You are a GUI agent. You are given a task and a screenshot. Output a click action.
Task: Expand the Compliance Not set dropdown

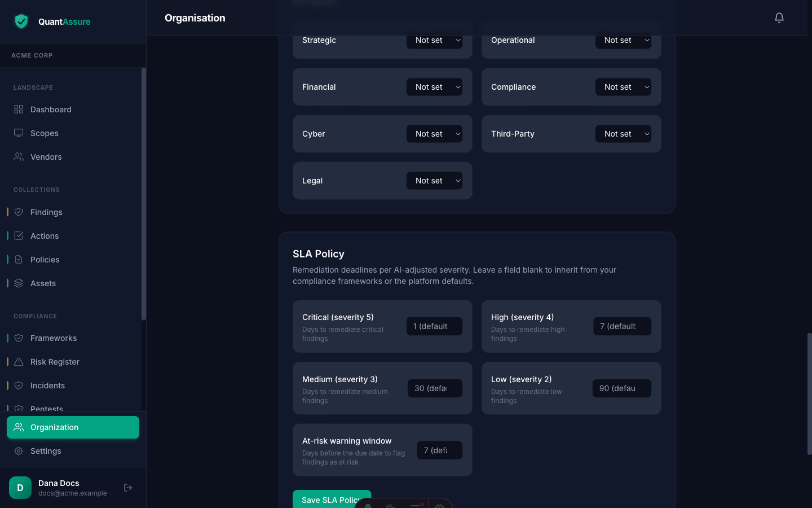coord(623,87)
